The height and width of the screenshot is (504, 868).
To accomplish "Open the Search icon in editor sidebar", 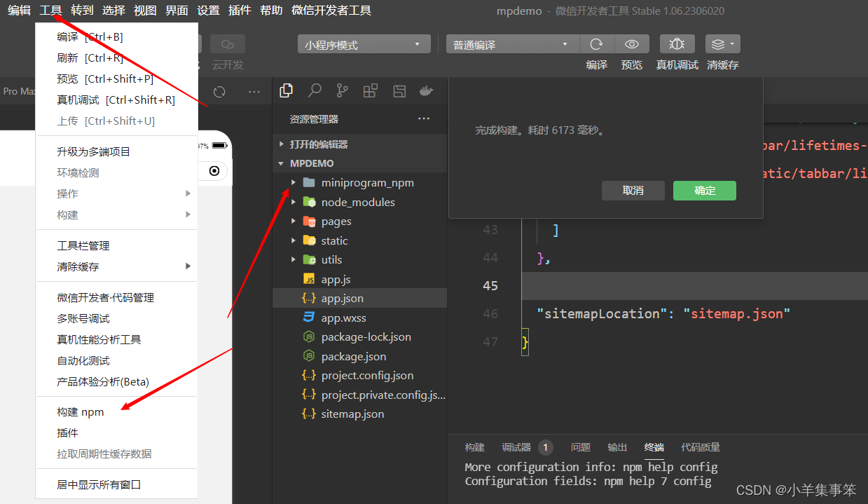I will [315, 90].
